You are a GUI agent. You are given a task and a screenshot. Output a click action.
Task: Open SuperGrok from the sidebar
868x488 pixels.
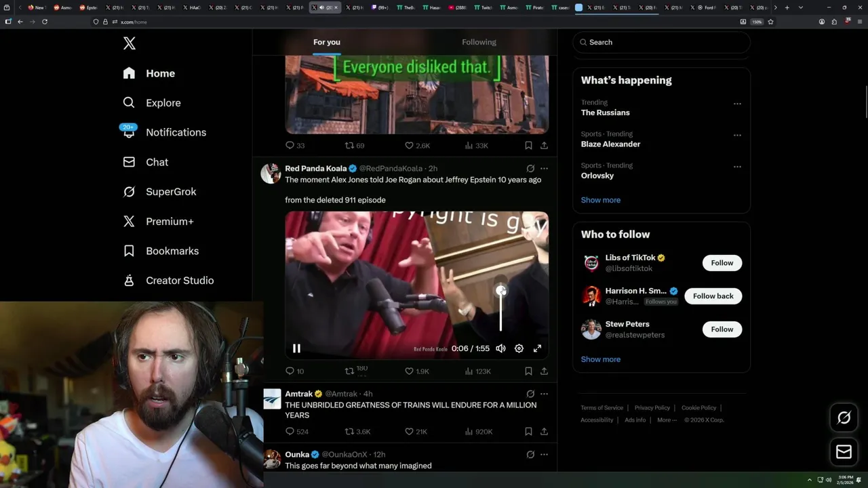click(159, 192)
